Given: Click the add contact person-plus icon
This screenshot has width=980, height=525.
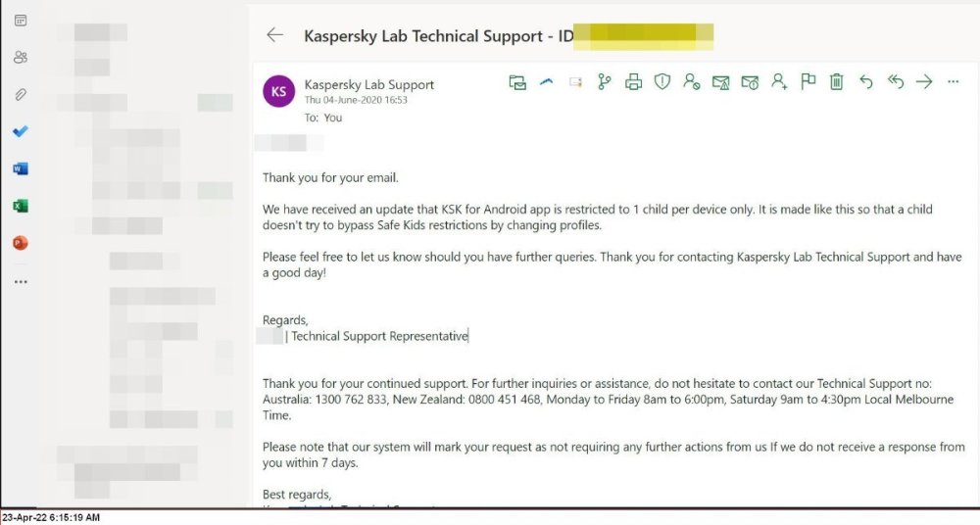Looking at the screenshot, I should pyautogui.click(x=779, y=82).
